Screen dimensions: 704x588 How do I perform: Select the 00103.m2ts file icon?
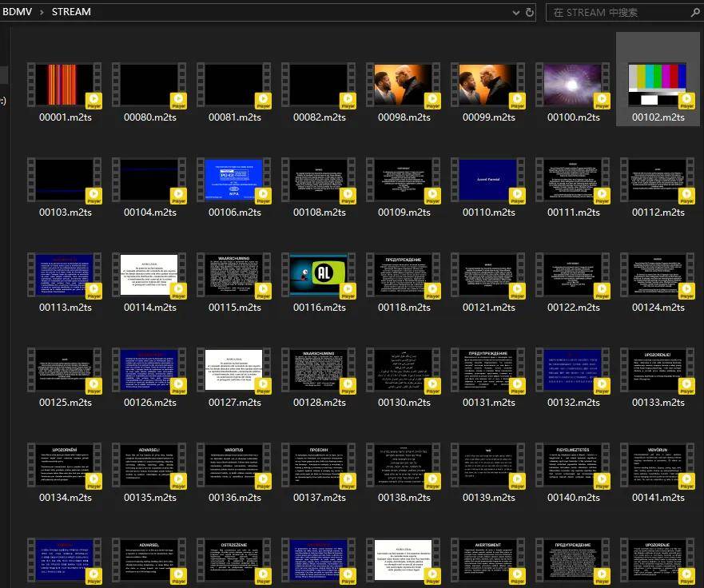tap(65, 180)
